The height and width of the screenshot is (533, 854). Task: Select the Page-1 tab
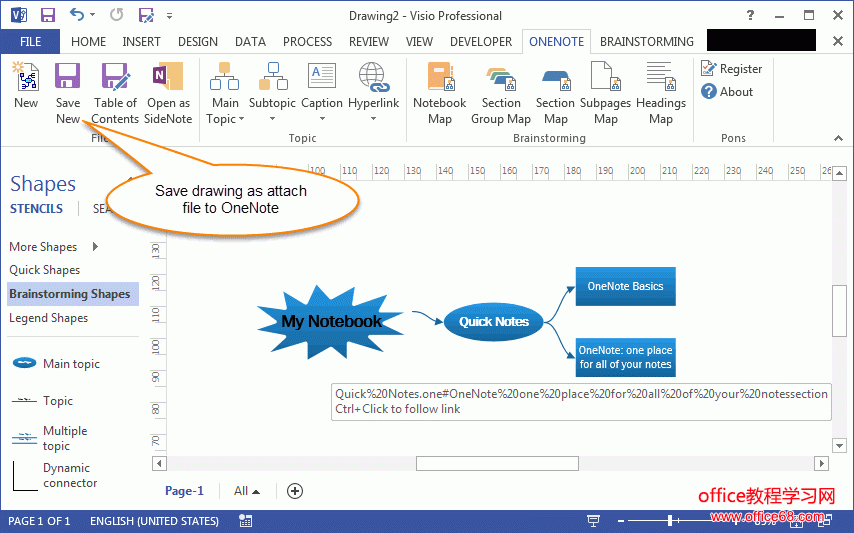pyautogui.click(x=184, y=491)
